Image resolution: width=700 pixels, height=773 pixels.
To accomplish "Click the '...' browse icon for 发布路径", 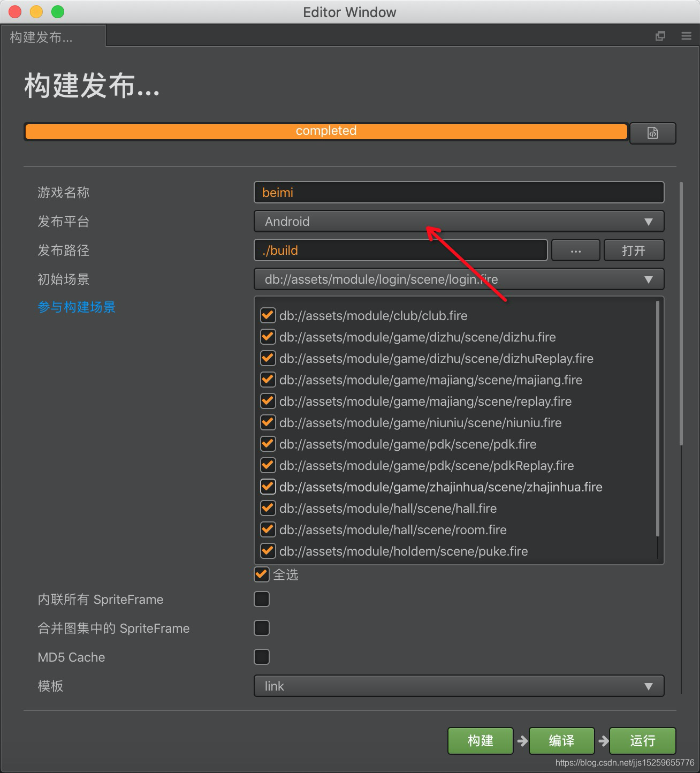I will 575,250.
